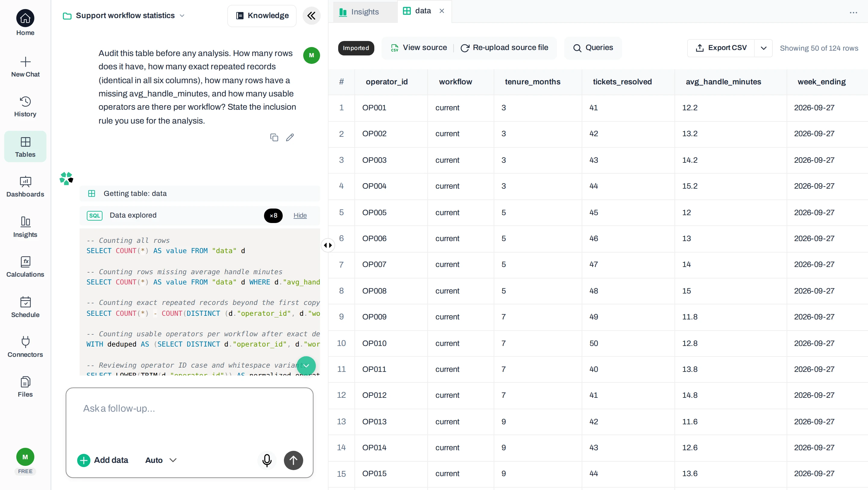Open the Insights sidebar item

click(x=25, y=227)
